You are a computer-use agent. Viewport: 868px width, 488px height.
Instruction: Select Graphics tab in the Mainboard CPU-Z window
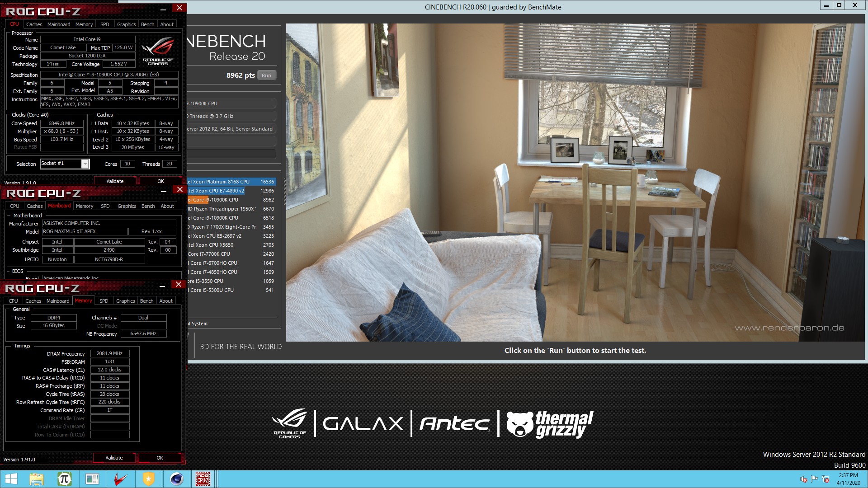click(x=127, y=206)
